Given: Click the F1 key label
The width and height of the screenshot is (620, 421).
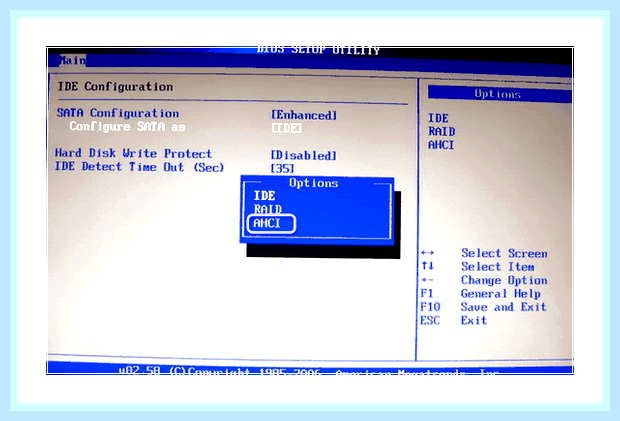Looking at the screenshot, I should click(427, 293).
